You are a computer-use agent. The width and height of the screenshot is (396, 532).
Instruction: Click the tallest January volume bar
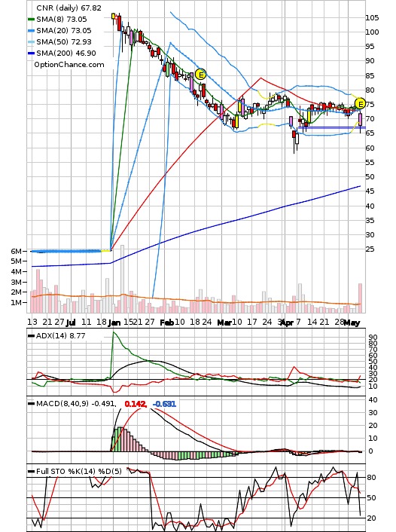coord(122,279)
